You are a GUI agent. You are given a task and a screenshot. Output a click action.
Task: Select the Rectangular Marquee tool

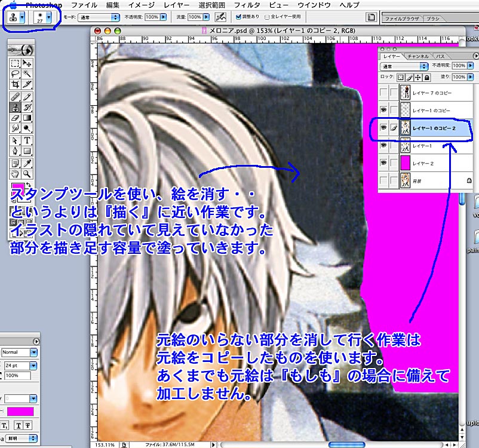click(x=15, y=63)
